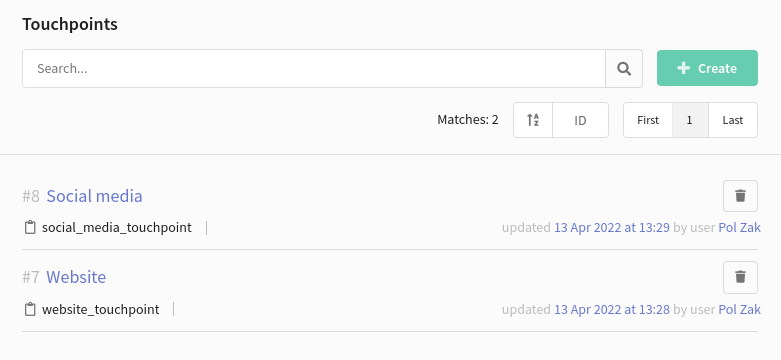This screenshot has height=360, width=781.
Task: Jump to the Last page
Action: pos(733,120)
